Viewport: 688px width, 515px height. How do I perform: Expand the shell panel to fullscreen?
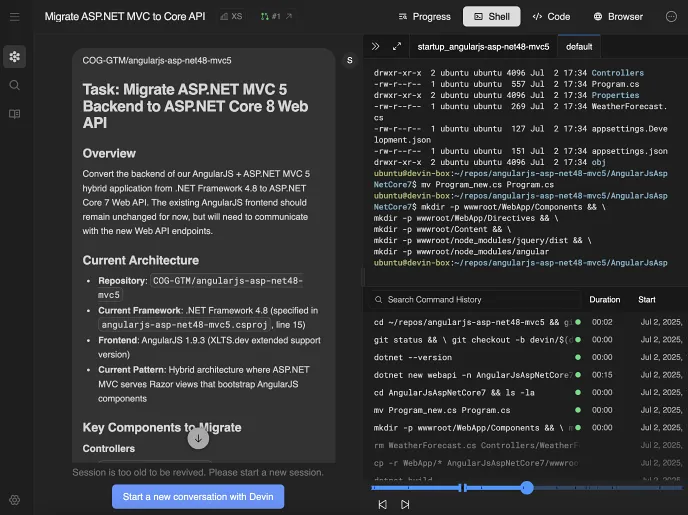point(397,46)
